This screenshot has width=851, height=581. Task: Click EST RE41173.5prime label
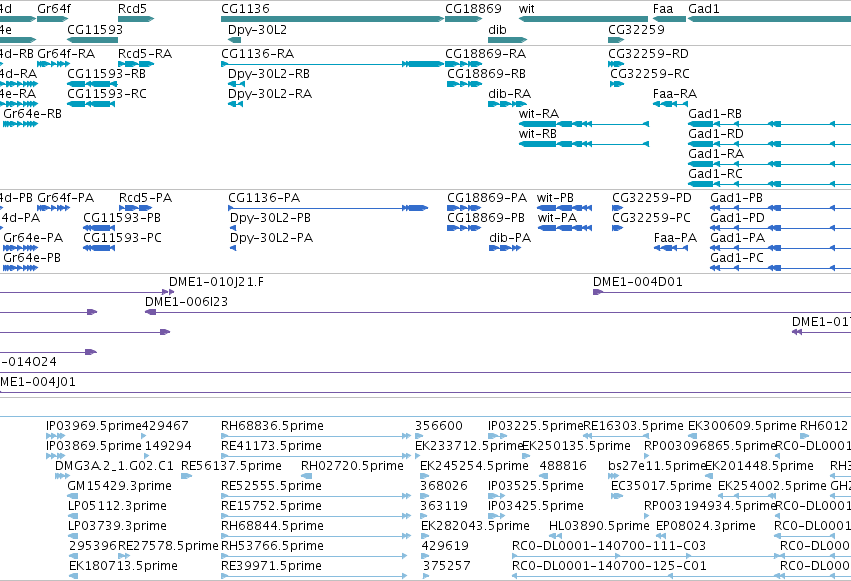tap(271, 446)
